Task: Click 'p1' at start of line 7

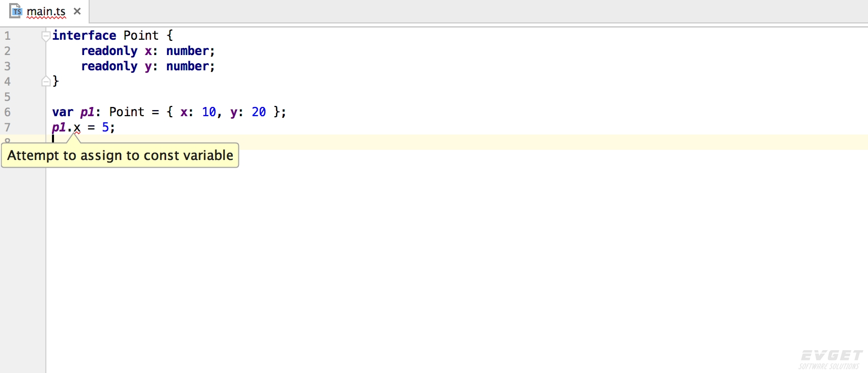Action: (x=59, y=127)
